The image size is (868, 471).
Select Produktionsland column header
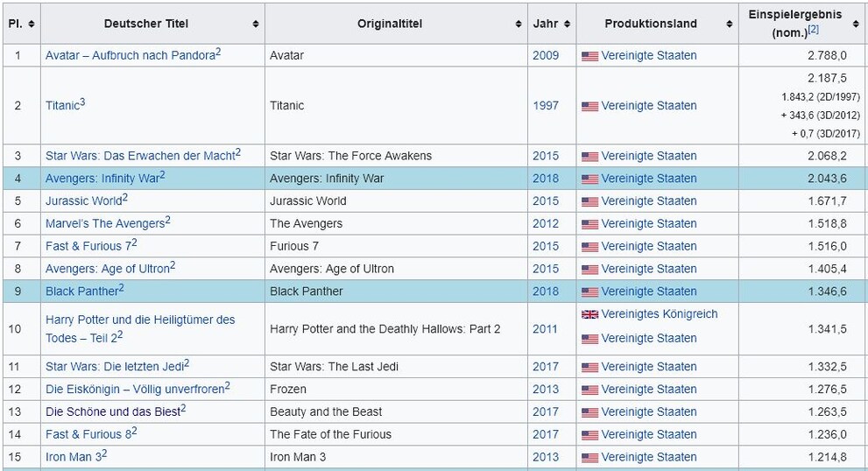[x=651, y=24]
